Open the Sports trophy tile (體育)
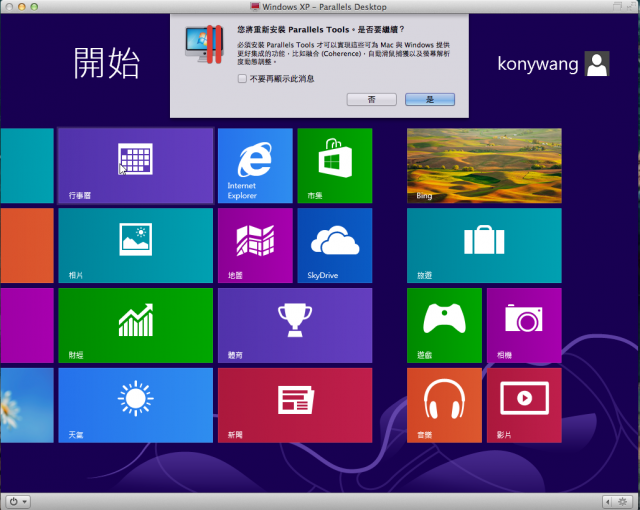The width and height of the screenshot is (640, 510). pos(295,325)
